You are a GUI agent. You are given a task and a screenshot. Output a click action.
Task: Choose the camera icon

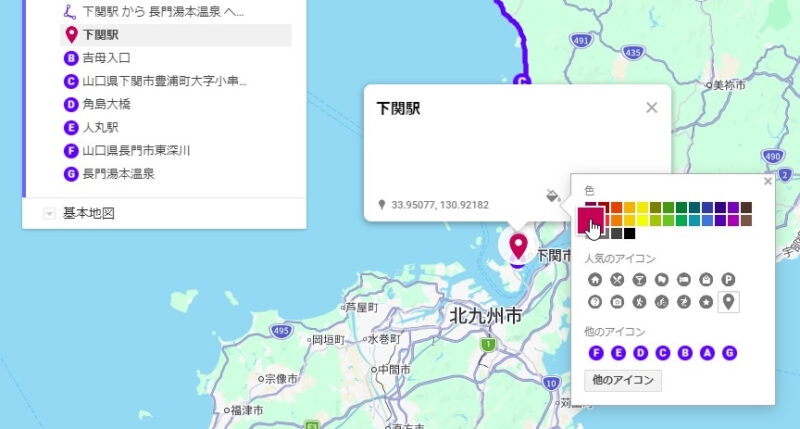tap(617, 301)
